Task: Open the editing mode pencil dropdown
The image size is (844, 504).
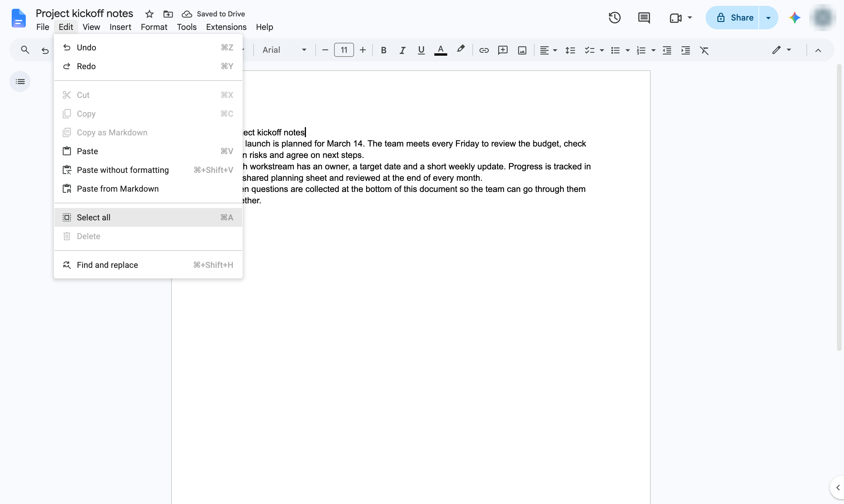Action: pyautogui.click(x=782, y=50)
